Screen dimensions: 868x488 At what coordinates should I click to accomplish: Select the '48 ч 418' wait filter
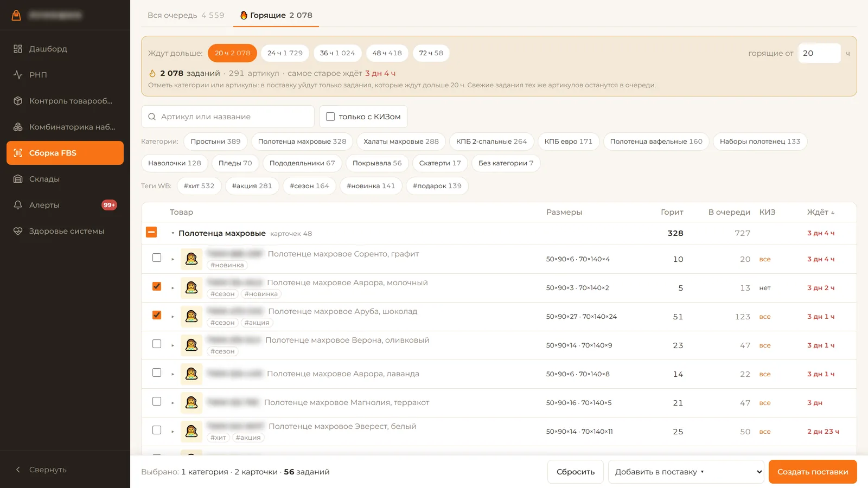[x=387, y=53]
